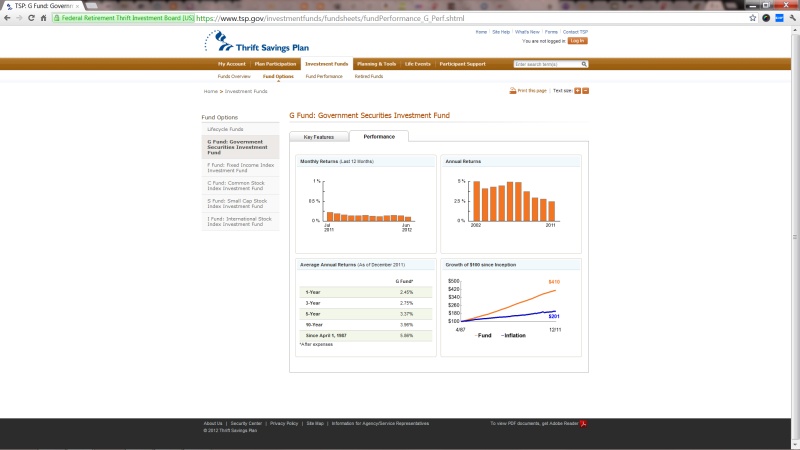Open the My Account menu

click(232, 64)
